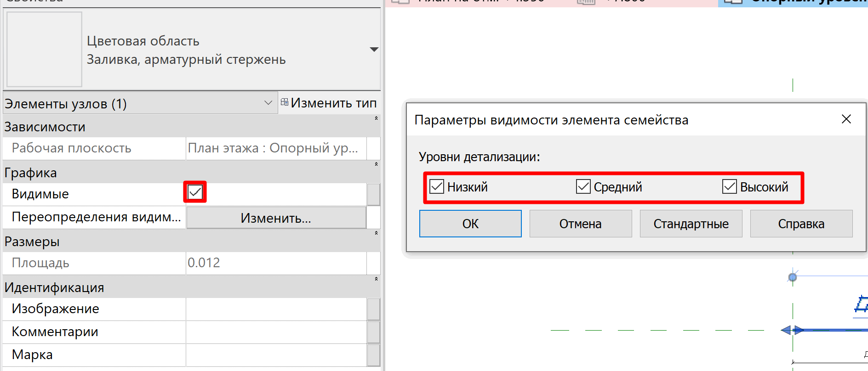Uncheck the Низкий detail level
868x371 pixels.
pyautogui.click(x=436, y=186)
